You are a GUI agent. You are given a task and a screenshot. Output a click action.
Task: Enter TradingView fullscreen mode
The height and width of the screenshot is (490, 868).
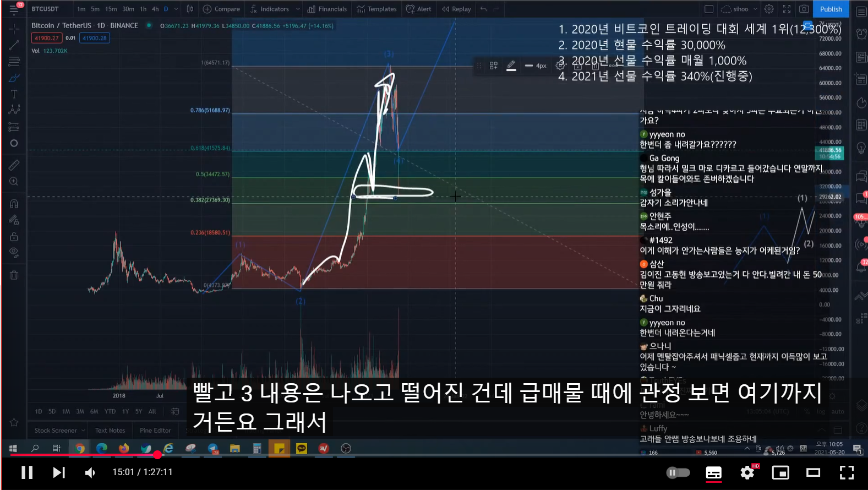pos(787,9)
